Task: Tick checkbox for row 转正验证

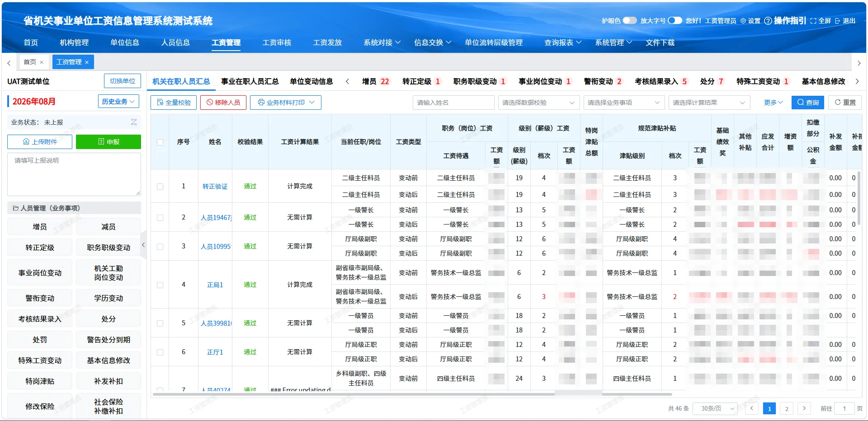Action: pyautogui.click(x=160, y=187)
